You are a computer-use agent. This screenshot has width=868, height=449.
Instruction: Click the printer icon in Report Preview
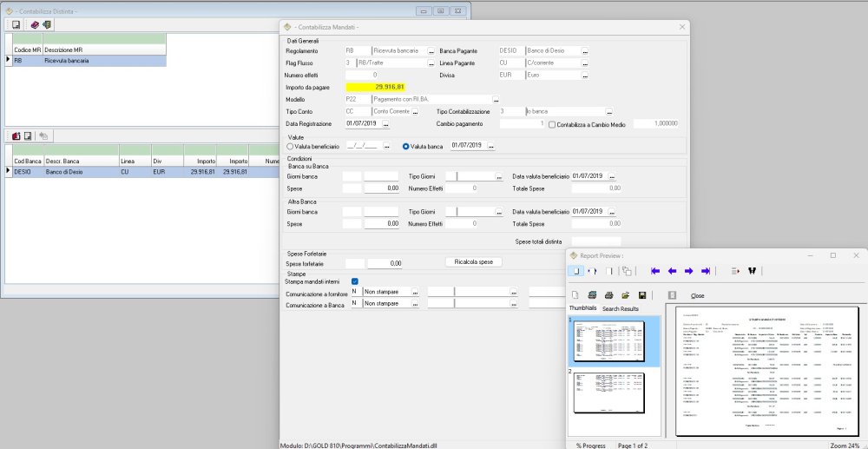pyautogui.click(x=608, y=295)
